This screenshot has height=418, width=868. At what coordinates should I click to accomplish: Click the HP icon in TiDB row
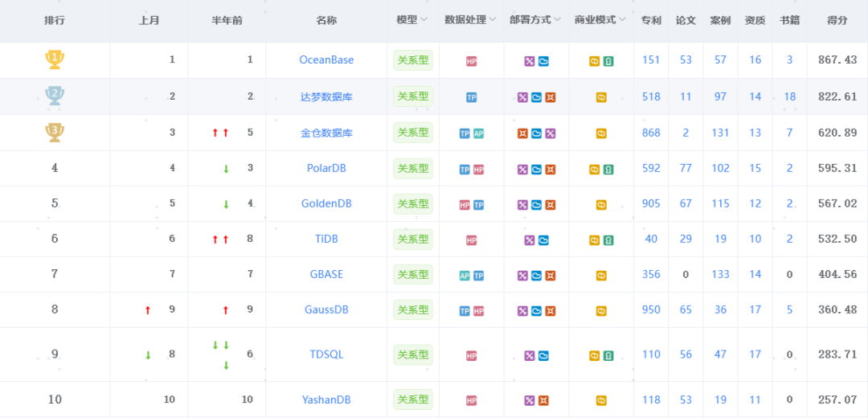click(x=471, y=240)
